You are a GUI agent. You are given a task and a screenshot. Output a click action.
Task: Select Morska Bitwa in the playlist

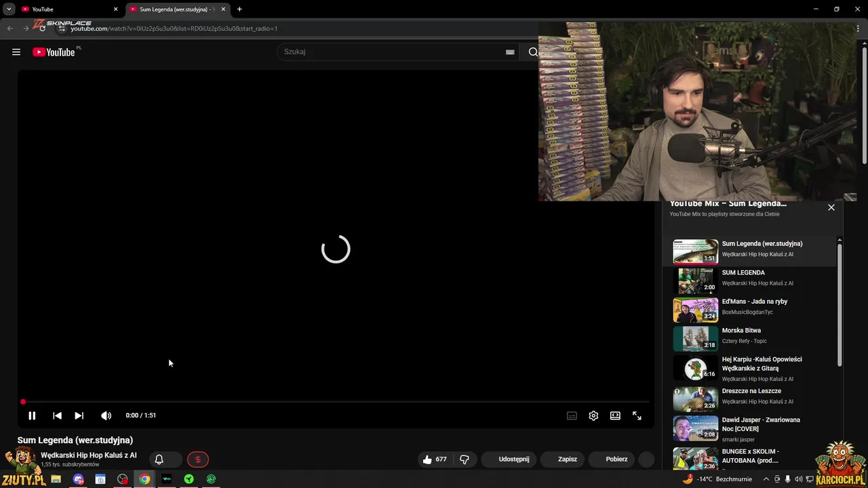(x=751, y=338)
